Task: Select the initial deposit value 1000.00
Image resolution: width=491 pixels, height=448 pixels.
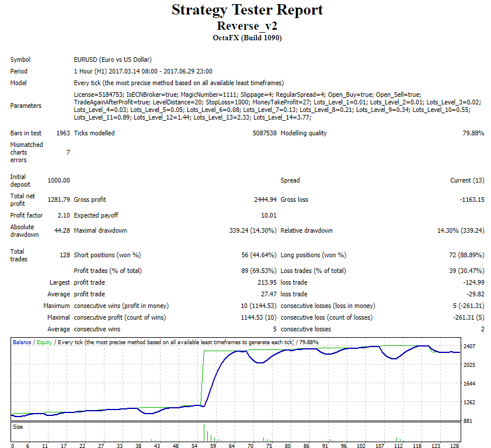Action: 58,180
